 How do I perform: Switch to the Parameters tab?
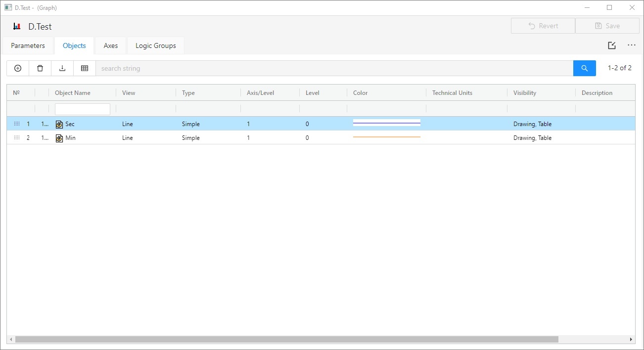click(28, 45)
